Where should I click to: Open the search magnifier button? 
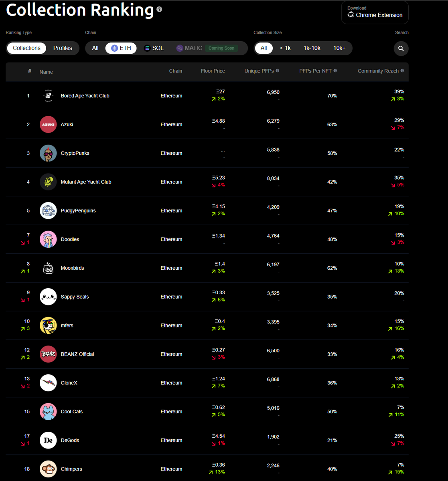tap(401, 49)
